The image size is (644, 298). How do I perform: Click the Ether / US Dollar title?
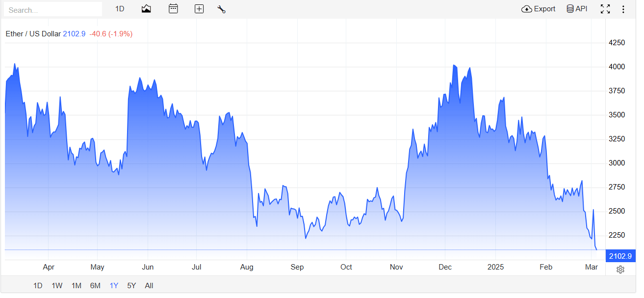33,34
